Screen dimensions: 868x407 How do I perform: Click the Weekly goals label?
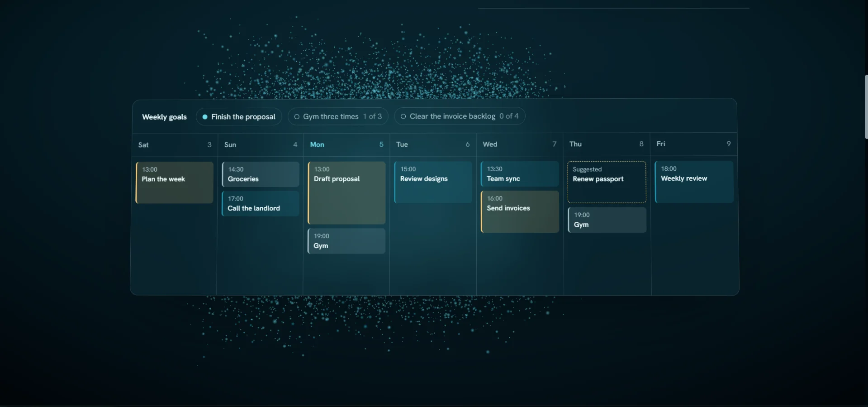pyautogui.click(x=164, y=117)
